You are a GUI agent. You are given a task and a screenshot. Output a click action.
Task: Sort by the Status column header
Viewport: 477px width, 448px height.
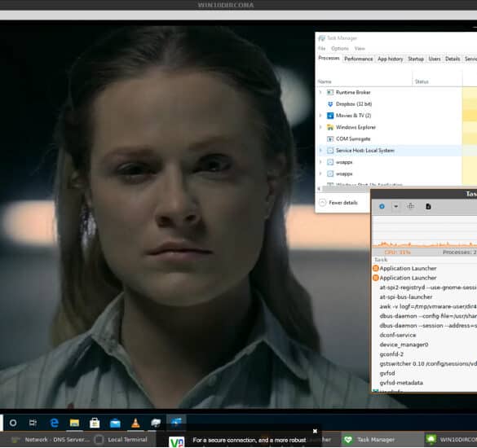422,81
